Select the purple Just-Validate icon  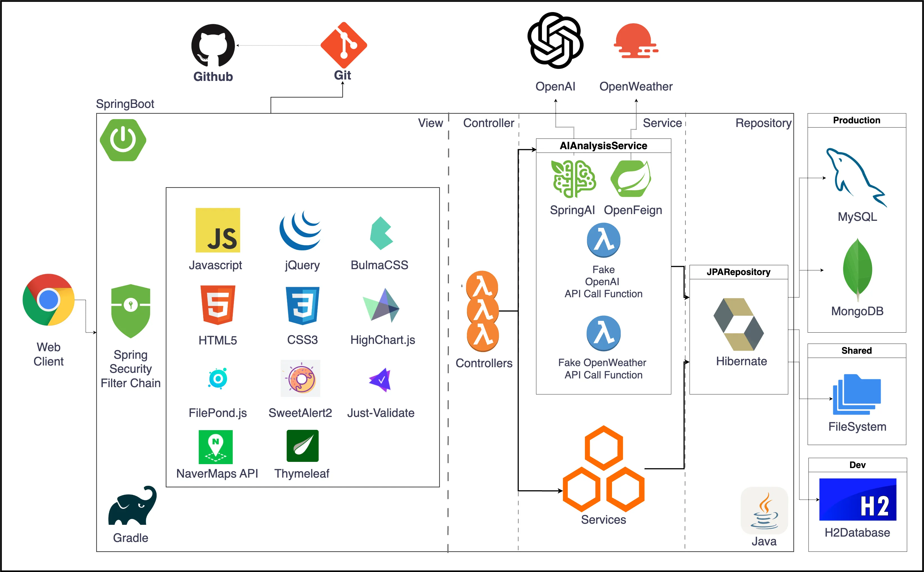coord(380,380)
